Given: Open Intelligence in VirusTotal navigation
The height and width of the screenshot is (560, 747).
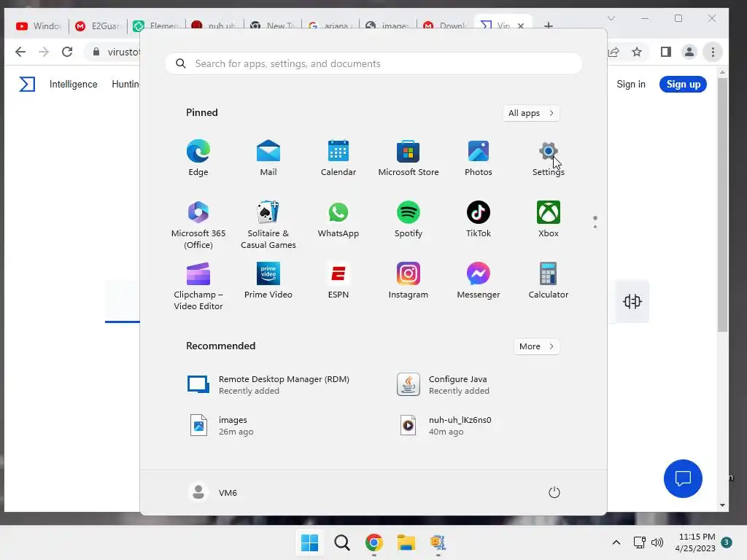Looking at the screenshot, I should [74, 85].
